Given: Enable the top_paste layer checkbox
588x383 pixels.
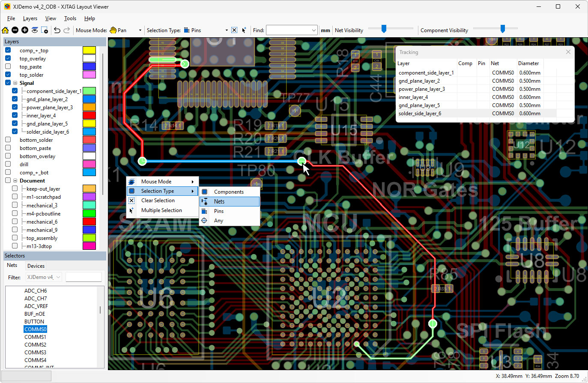Looking at the screenshot, I should click(8, 67).
